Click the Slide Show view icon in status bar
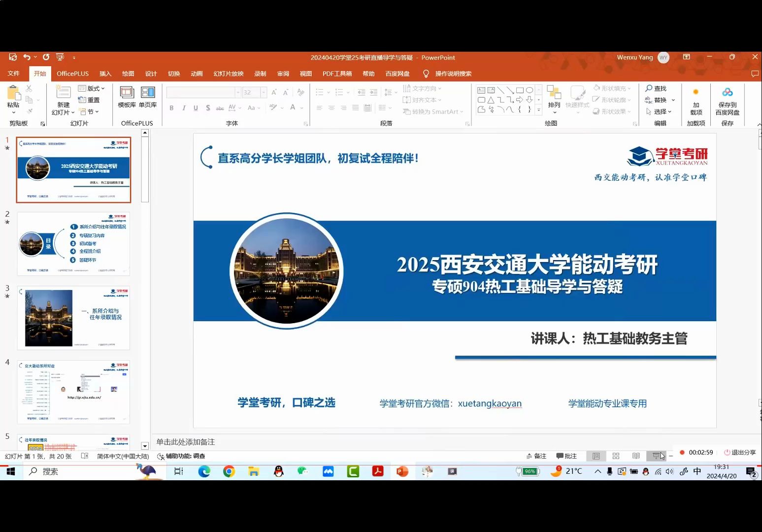This screenshot has width=762, height=532. point(656,456)
